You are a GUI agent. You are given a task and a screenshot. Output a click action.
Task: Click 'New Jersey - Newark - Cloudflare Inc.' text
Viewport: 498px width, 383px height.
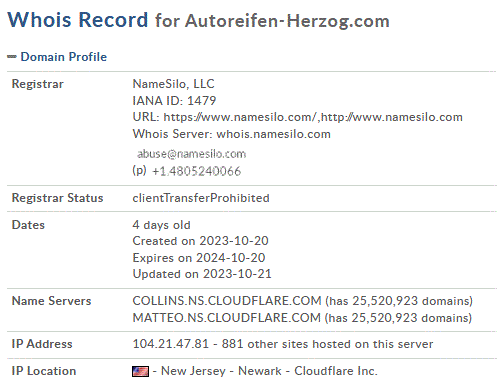pos(269,371)
